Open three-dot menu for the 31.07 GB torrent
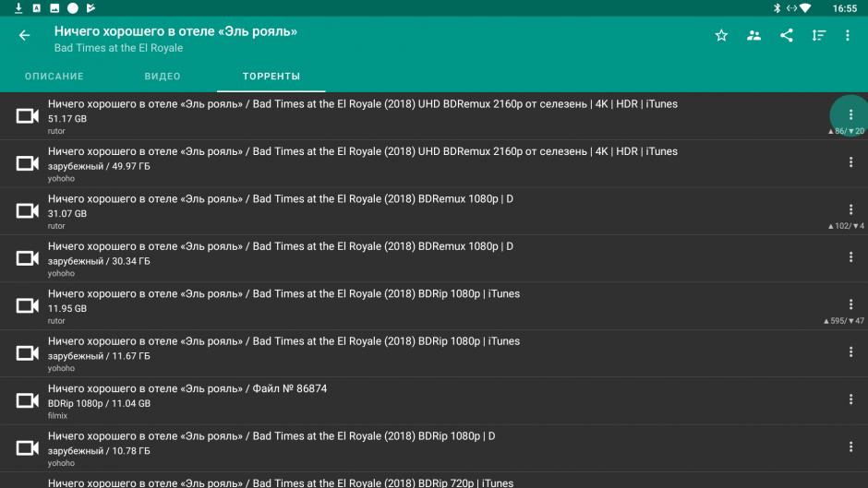Viewport: 868px width, 488px height. tap(850, 209)
